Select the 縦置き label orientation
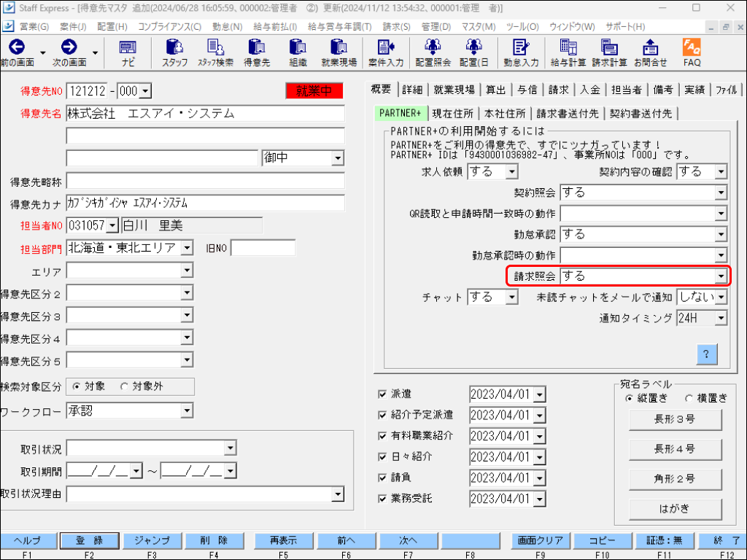747x560 pixels. point(629,398)
